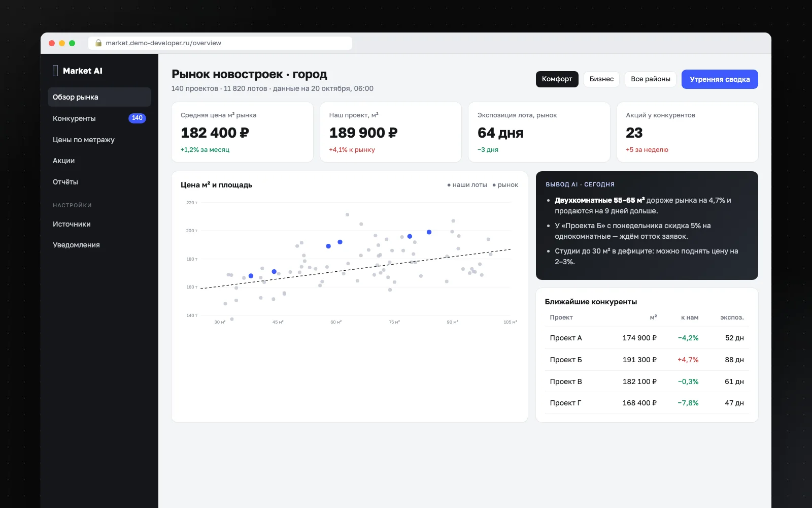Viewport: 812px width, 508px height.
Task: Click the lock icon in address bar
Action: [98, 43]
